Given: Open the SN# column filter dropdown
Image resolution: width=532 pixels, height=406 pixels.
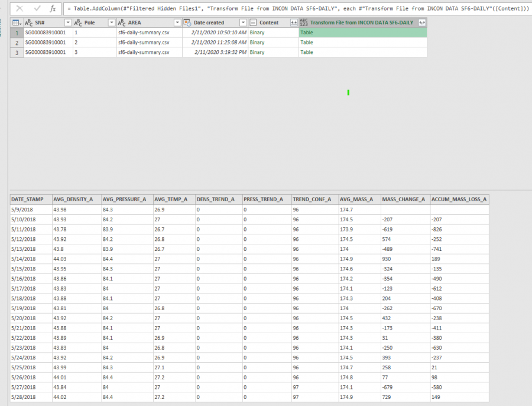Looking at the screenshot, I should pos(68,22).
